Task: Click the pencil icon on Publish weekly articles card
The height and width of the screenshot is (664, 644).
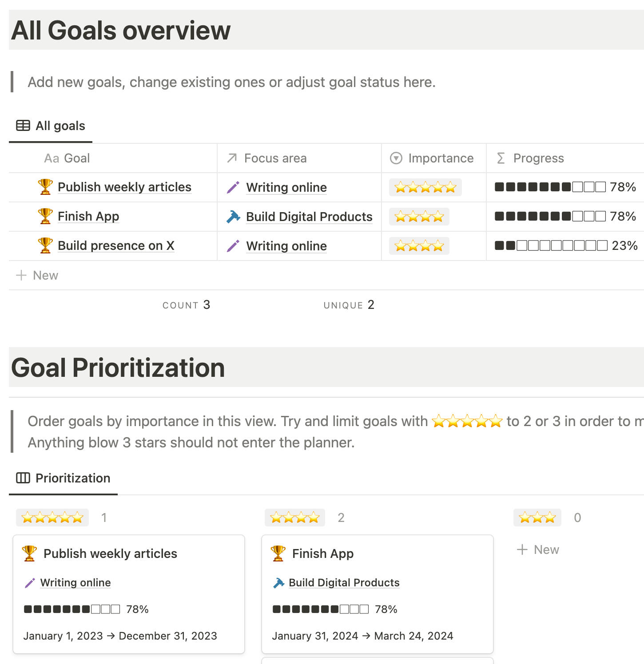Action: 30,583
